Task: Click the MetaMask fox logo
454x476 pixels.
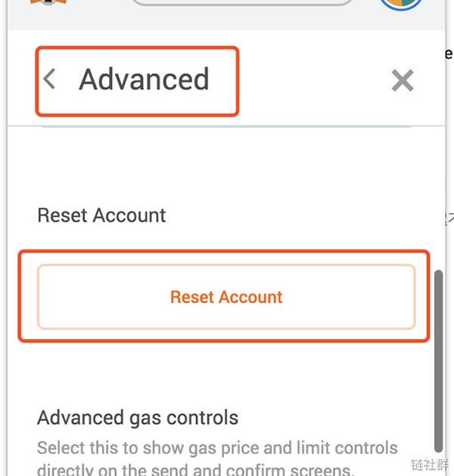Action: click(48, 3)
